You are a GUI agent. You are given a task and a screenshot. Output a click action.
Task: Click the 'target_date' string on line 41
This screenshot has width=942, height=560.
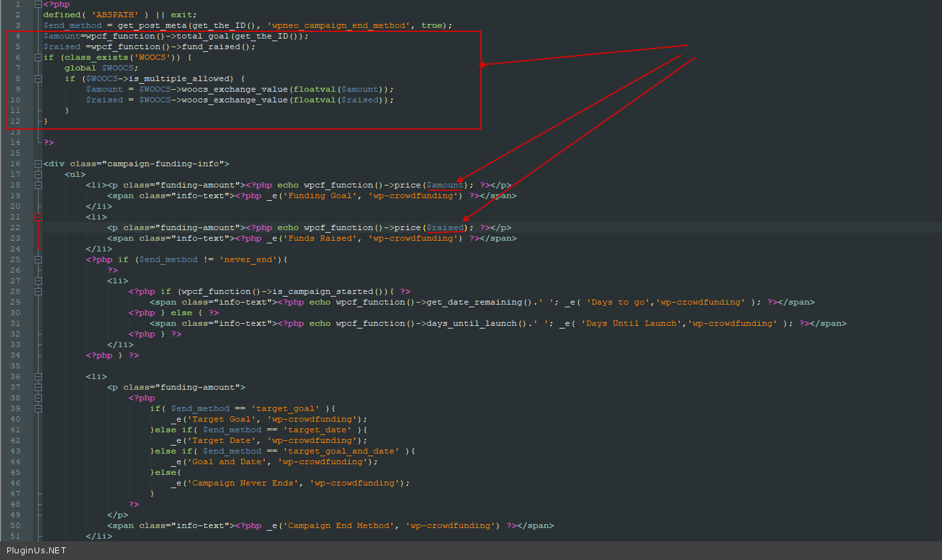tap(317, 430)
